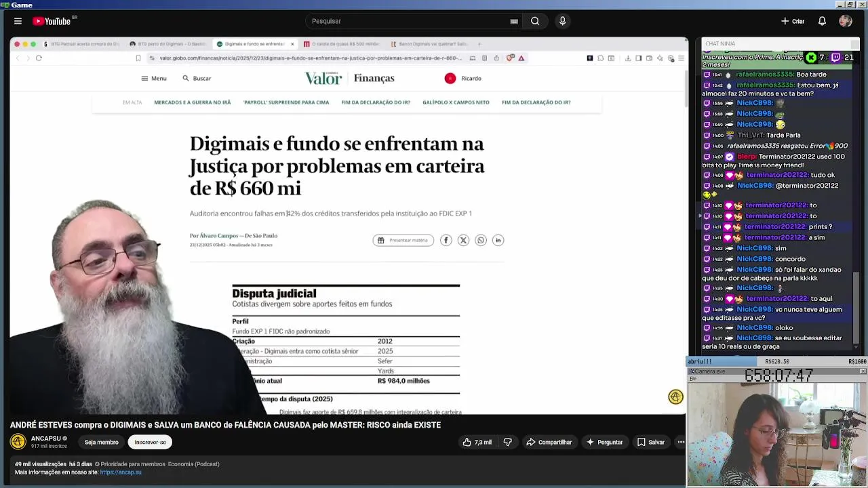
Task: Click the 'abriu!!!' goal progress bar
Action: (x=776, y=362)
